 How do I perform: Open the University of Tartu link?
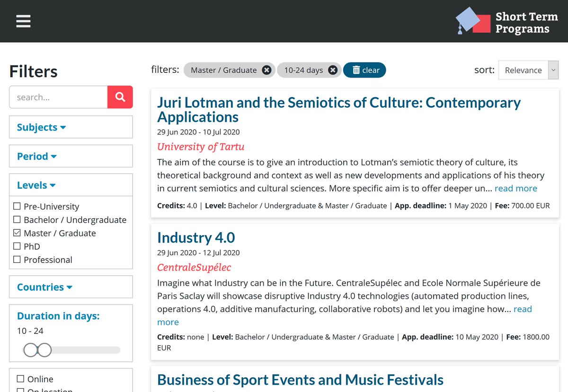[x=201, y=147]
